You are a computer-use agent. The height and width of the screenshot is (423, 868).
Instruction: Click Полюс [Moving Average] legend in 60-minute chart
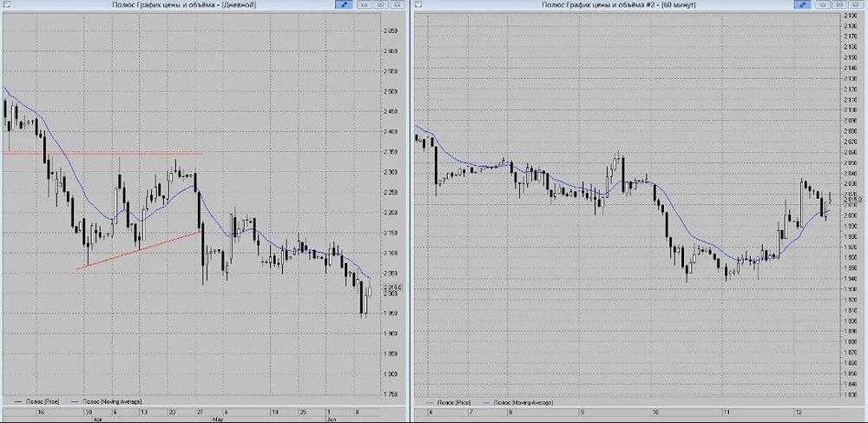point(517,402)
